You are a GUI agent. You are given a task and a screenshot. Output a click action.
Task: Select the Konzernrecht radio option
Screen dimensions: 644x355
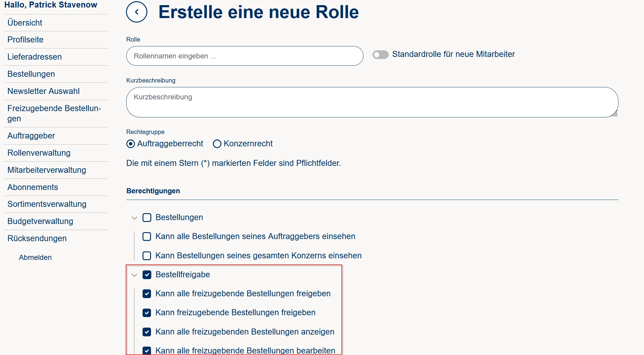(217, 144)
